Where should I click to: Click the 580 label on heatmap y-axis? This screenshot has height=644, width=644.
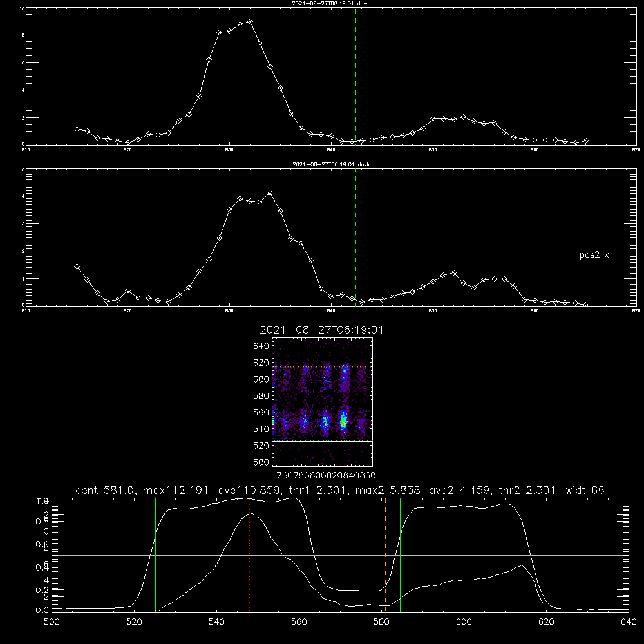point(261,396)
